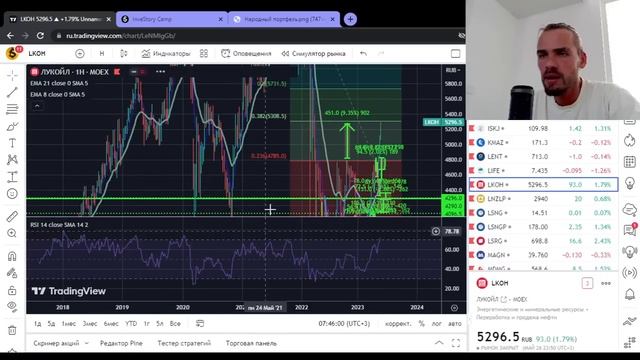This screenshot has height=360, width=640.
Task: Open the ideas lightbulb sidebar icon
Action: [629, 183]
